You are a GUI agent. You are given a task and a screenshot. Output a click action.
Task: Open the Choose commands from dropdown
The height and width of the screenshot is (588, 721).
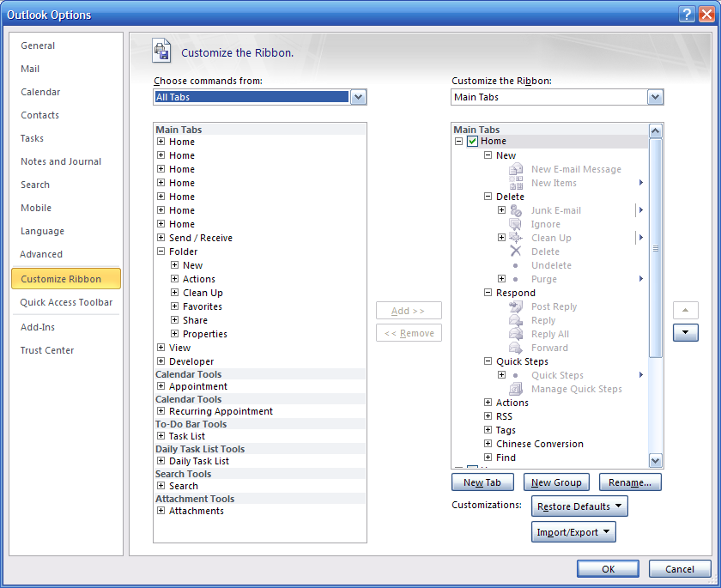click(358, 97)
